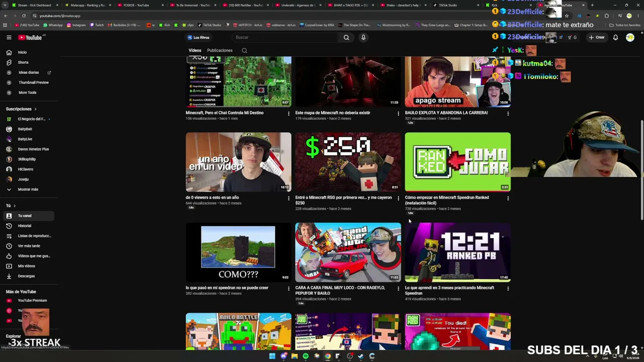The image size is (644, 362).
Task: Expand the Suscripciones section
Action: click(21, 109)
